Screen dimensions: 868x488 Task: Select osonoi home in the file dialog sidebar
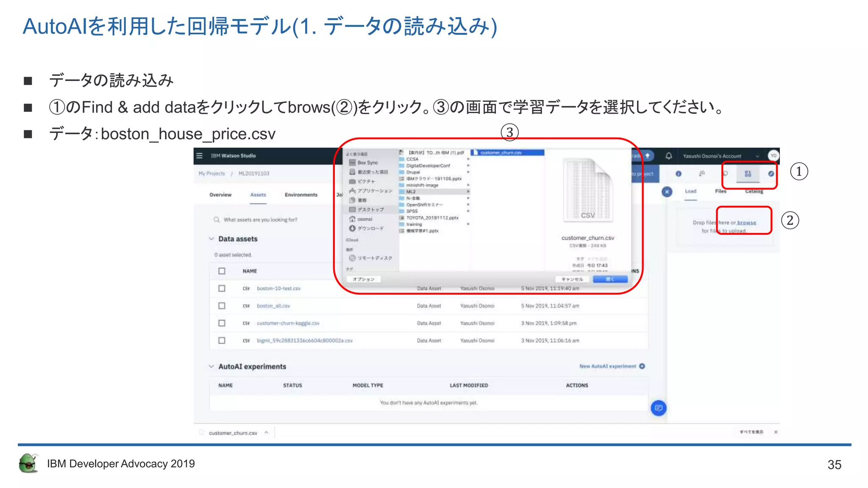[x=361, y=219]
